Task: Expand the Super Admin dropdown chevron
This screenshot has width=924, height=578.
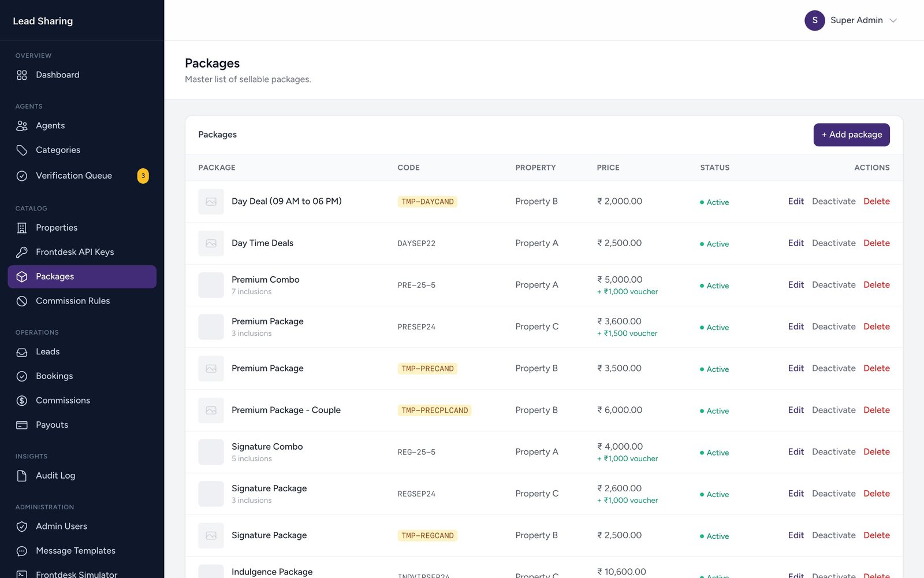Action: (x=893, y=20)
